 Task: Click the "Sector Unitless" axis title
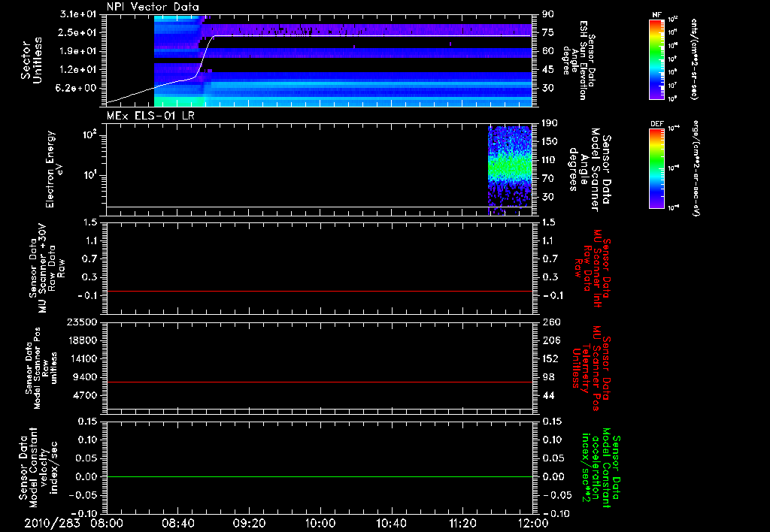tap(32, 60)
